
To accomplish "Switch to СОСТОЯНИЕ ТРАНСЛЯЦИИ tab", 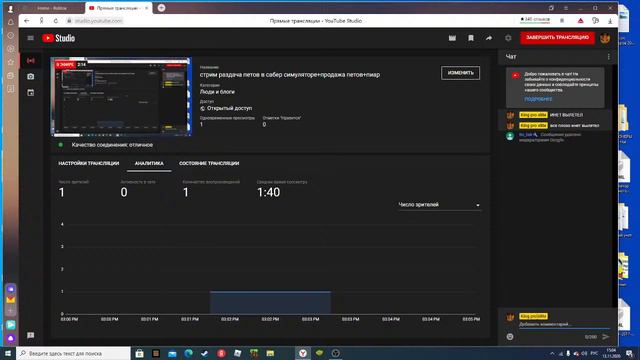I will coord(209,163).
